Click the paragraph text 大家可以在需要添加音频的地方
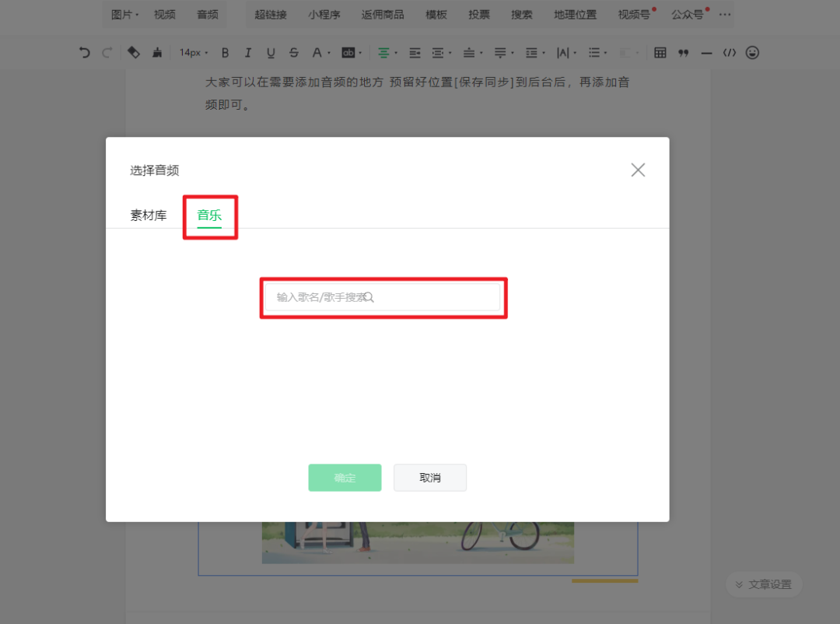 tap(295, 82)
